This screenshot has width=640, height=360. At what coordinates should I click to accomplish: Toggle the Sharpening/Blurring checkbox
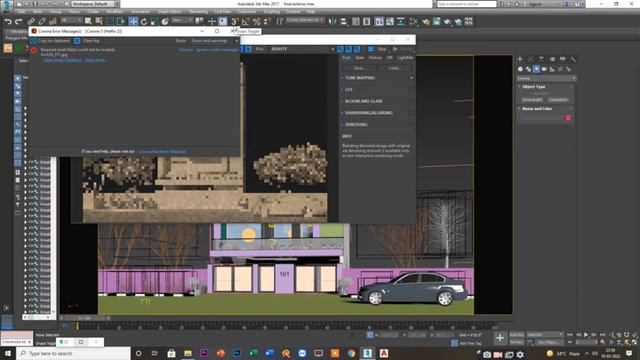tap(411, 113)
